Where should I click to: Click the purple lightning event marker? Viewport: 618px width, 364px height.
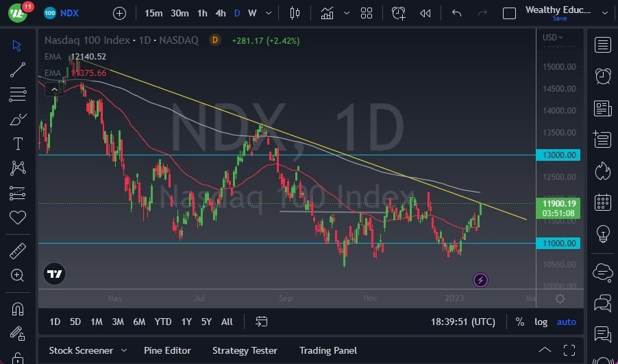coord(480,280)
